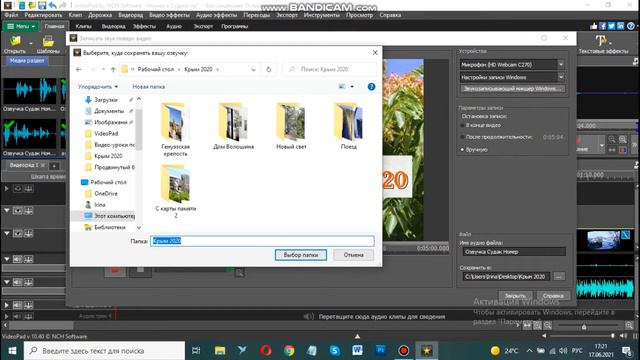
Task: Click 'Новая папка' in dialog toolbar
Action: [x=149, y=87]
